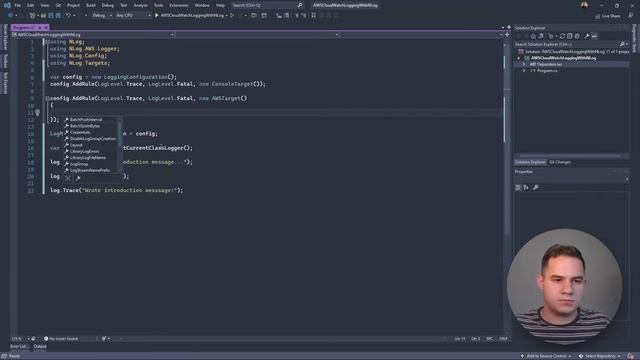
Task: Switch to the Solution Explorer bottom tab
Action: tap(530, 162)
